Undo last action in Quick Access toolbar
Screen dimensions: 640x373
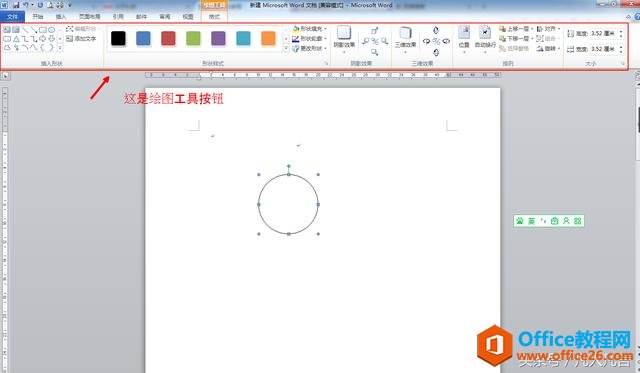pos(25,5)
